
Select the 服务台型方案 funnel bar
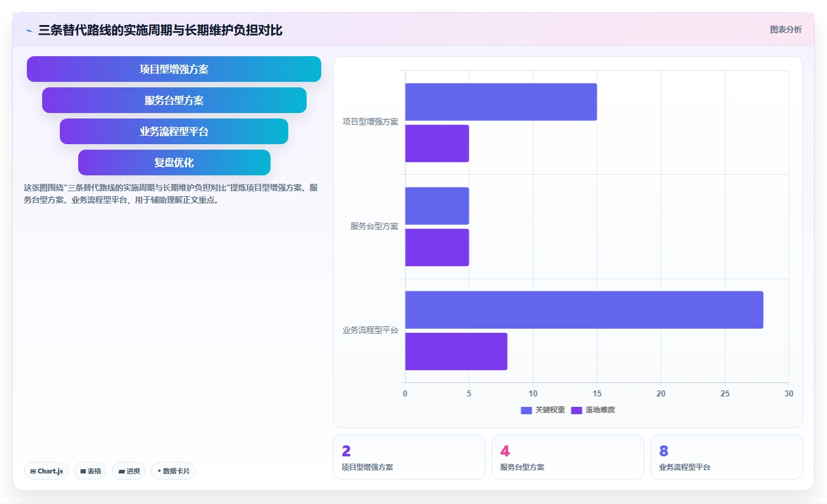[174, 100]
